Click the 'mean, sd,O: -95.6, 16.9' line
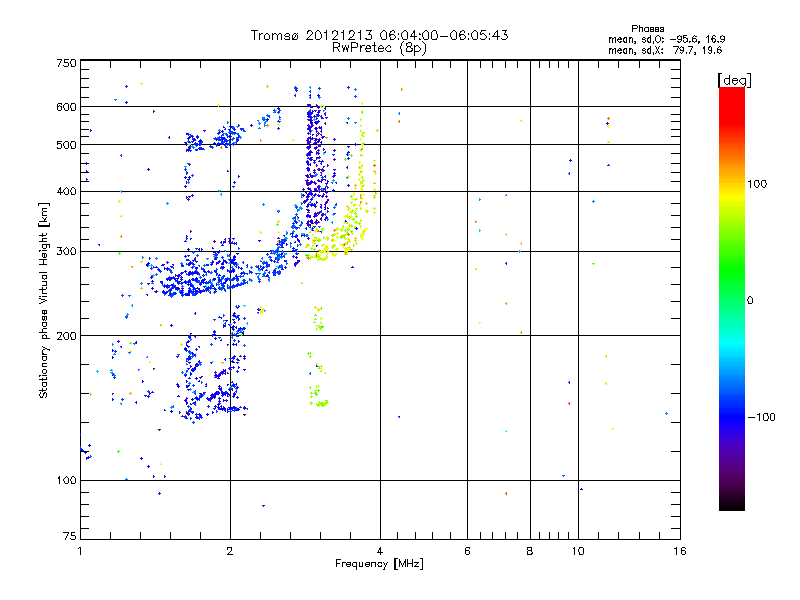This screenshot has width=800, height=600. coord(666,39)
